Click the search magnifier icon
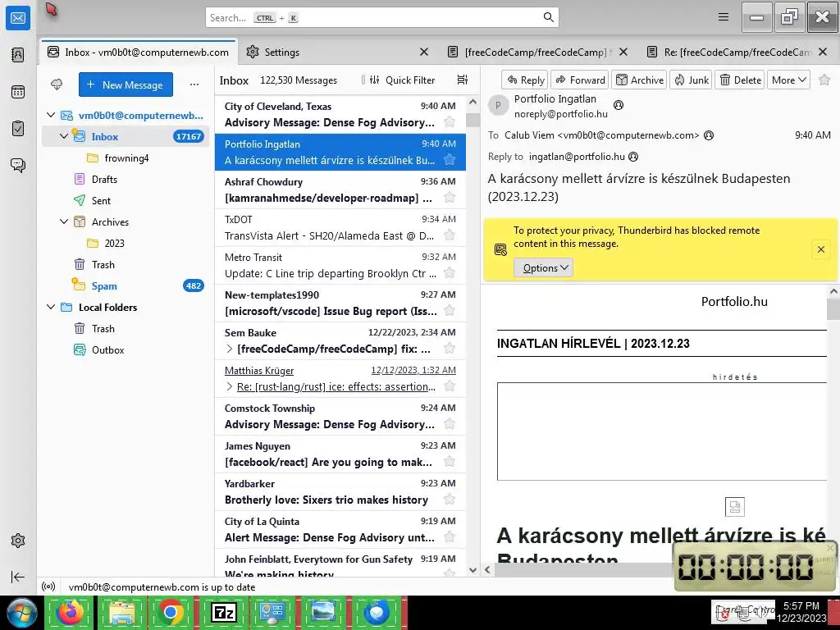Viewport: 840px width, 630px height. (x=548, y=17)
